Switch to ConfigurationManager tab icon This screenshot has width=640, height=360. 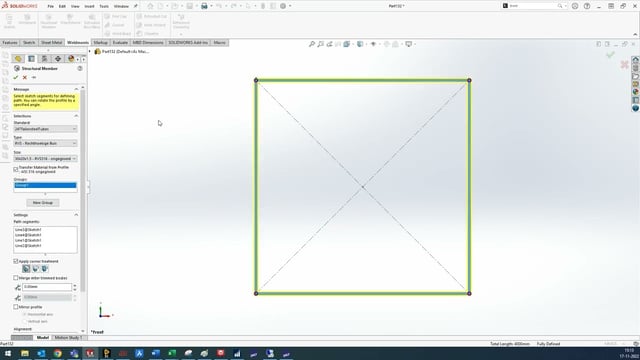click(44, 59)
